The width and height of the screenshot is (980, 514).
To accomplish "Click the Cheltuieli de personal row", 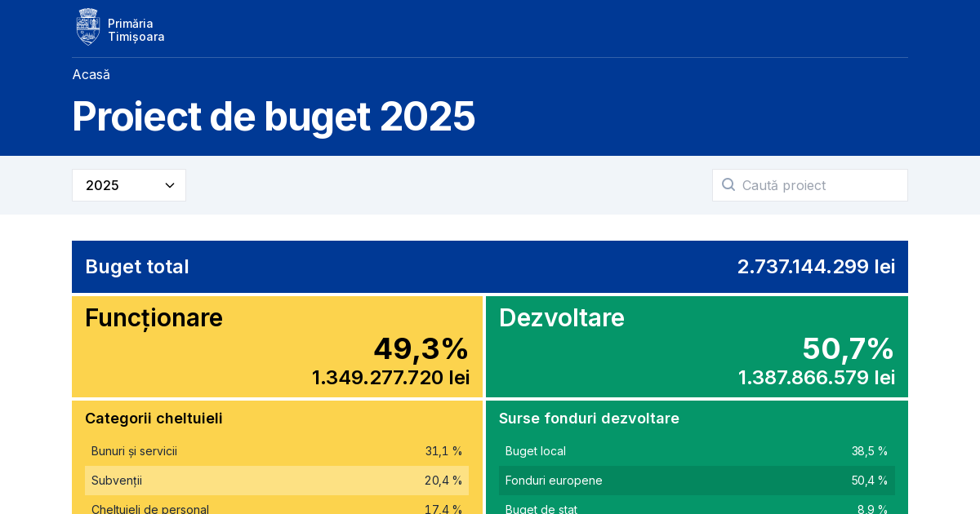I will tap(277, 509).
